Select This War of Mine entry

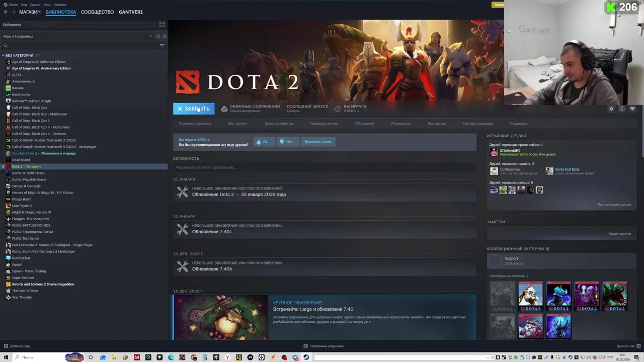pyautogui.click(x=25, y=291)
